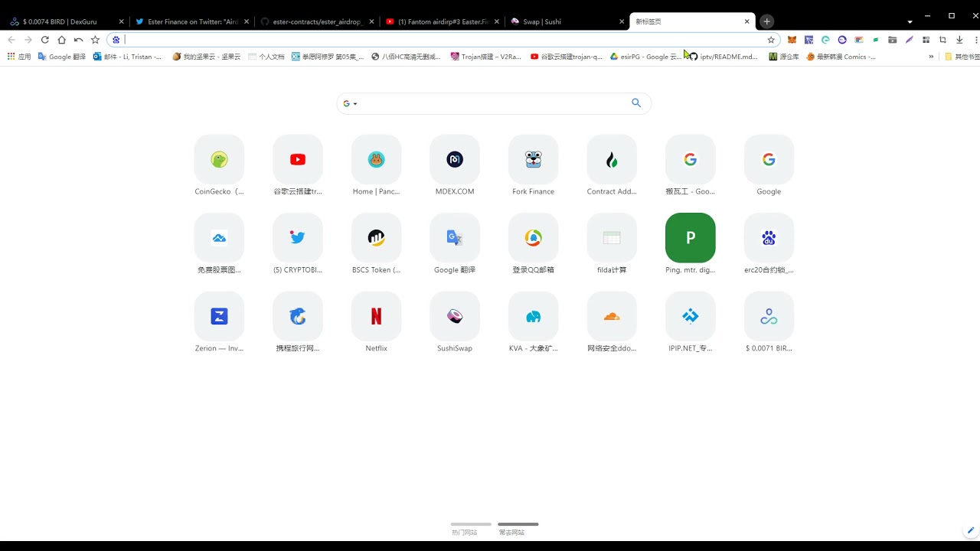980x551 pixels.
Task: Switch to Ester Finance on Twitter tab
Action: click(x=190, y=21)
